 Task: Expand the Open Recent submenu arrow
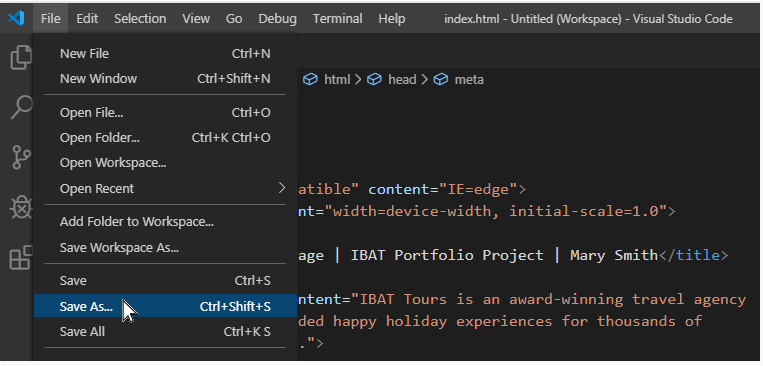[282, 188]
